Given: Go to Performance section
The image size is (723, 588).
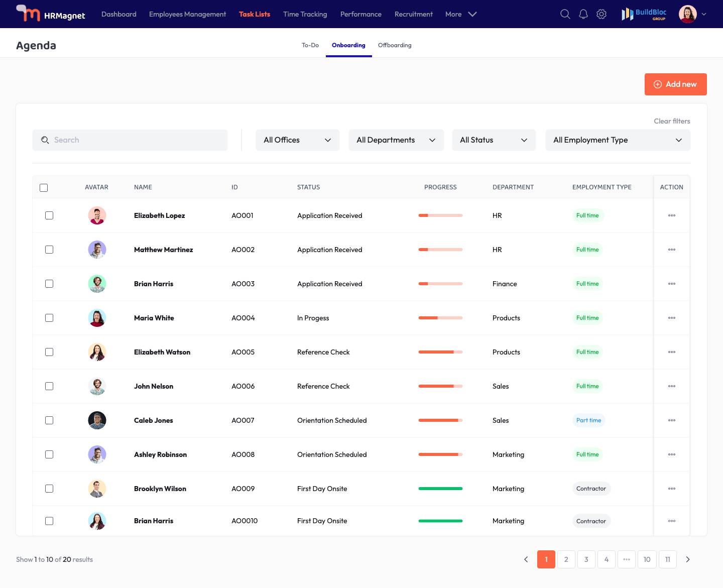Looking at the screenshot, I should click(x=361, y=14).
